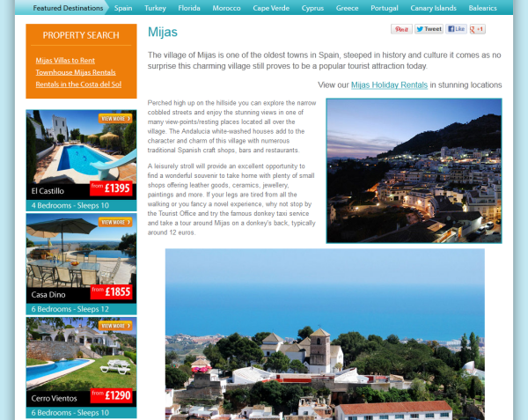Viewport: 528px width, 420px height.
Task: View the Cerro Vientos villa photo
Action: coord(81,354)
